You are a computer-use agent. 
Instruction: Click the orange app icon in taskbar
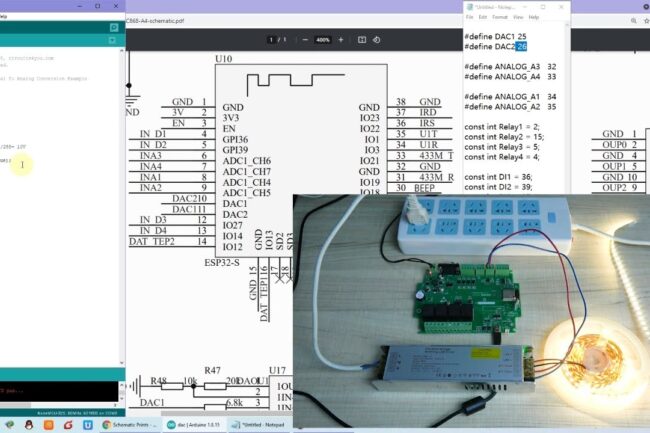(x=47, y=424)
